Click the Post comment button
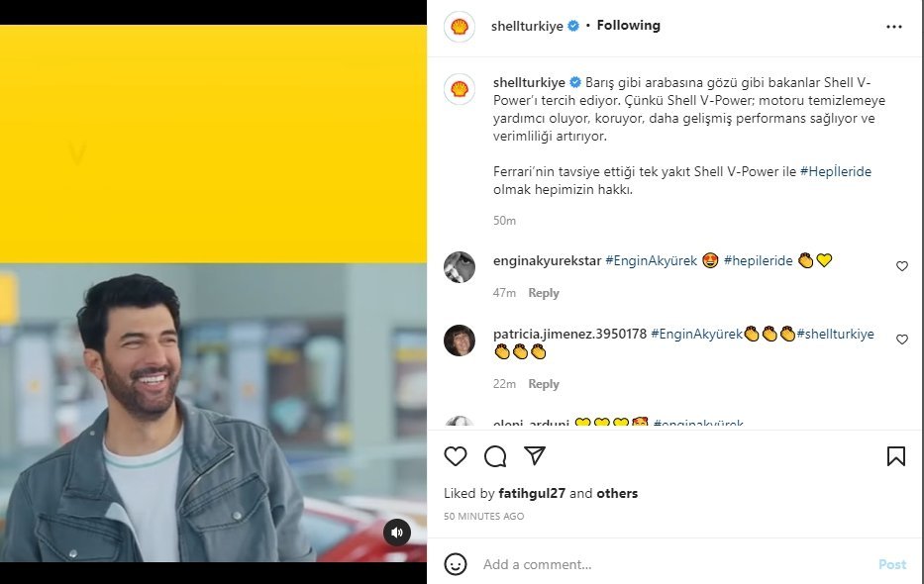The width and height of the screenshot is (924, 584). (x=891, y=564)
